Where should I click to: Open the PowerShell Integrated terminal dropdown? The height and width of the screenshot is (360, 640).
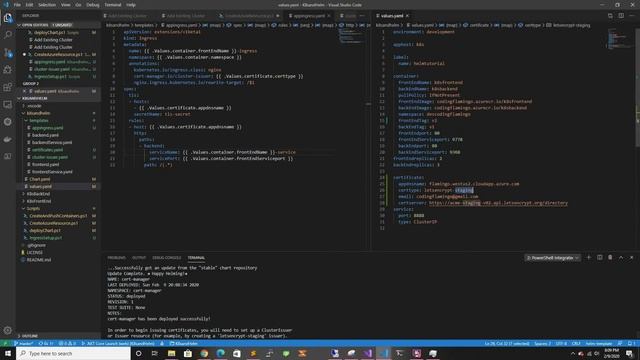553,258
